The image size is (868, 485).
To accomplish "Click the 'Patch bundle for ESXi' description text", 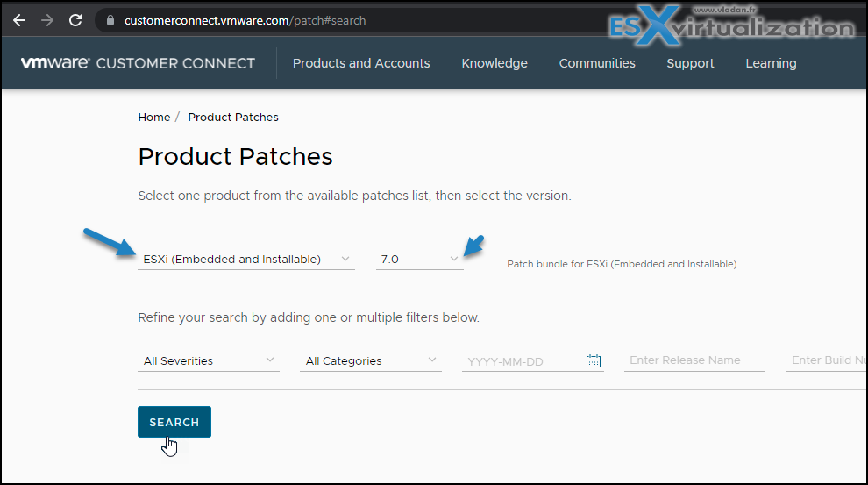I will pyautogui.click(x=622, y=264).
